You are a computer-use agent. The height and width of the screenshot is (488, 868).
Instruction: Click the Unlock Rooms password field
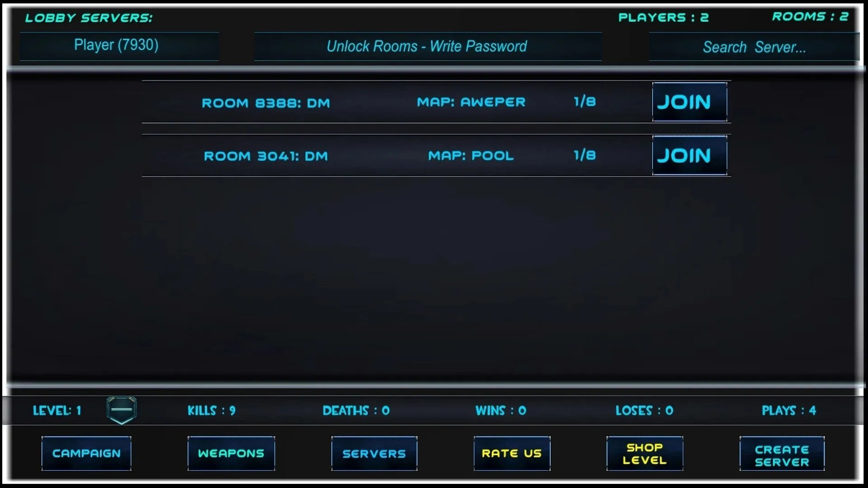coord(426,46)
